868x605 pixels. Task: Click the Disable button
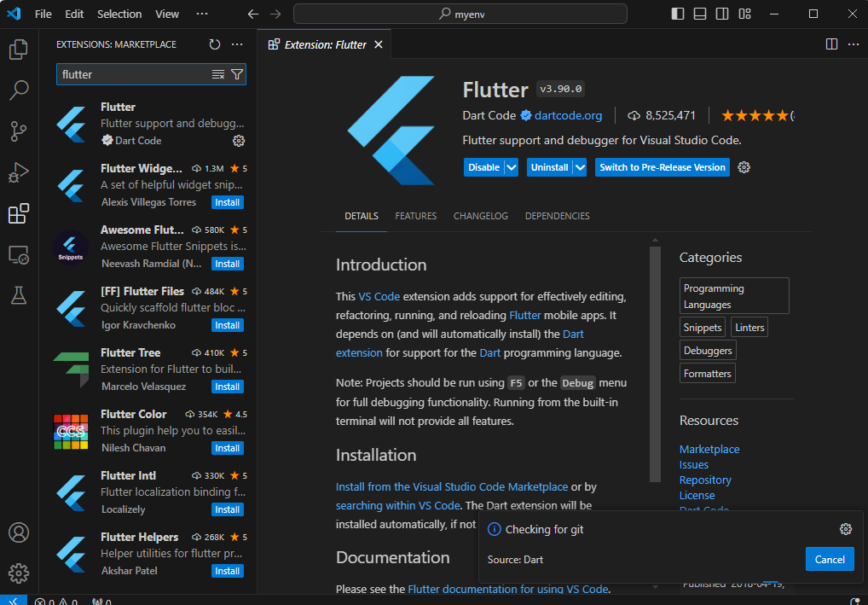[x=483, y=167]
